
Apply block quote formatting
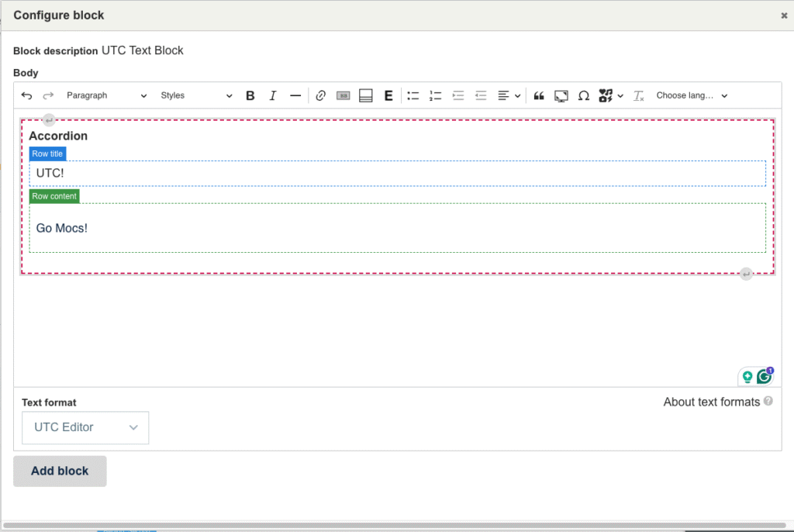[539, 95]
